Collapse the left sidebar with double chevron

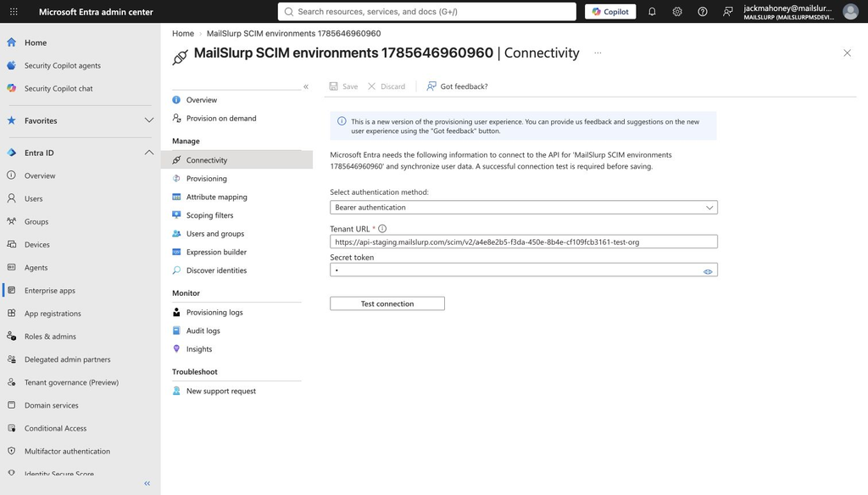coord(147,483)
